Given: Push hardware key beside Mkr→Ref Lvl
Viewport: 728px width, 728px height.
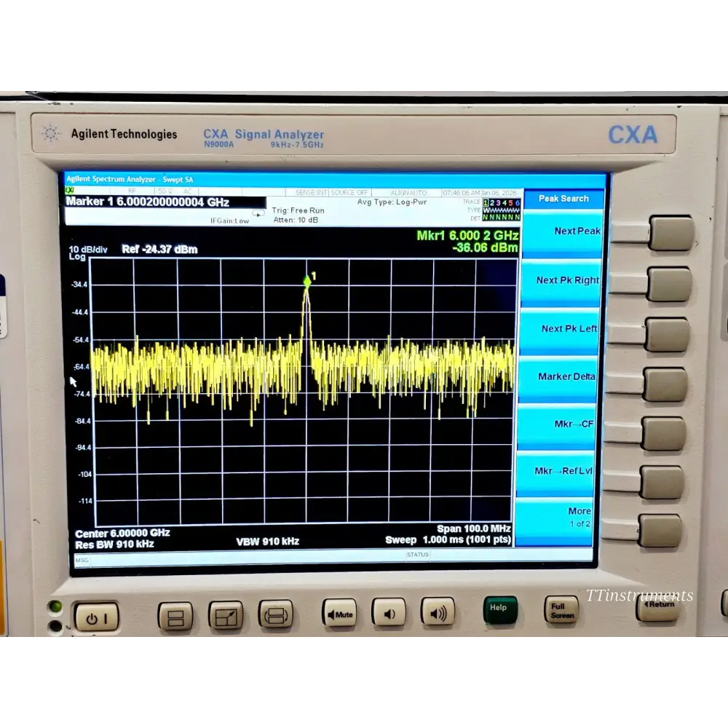Looking at the screenshot, I should coord(662,483).
